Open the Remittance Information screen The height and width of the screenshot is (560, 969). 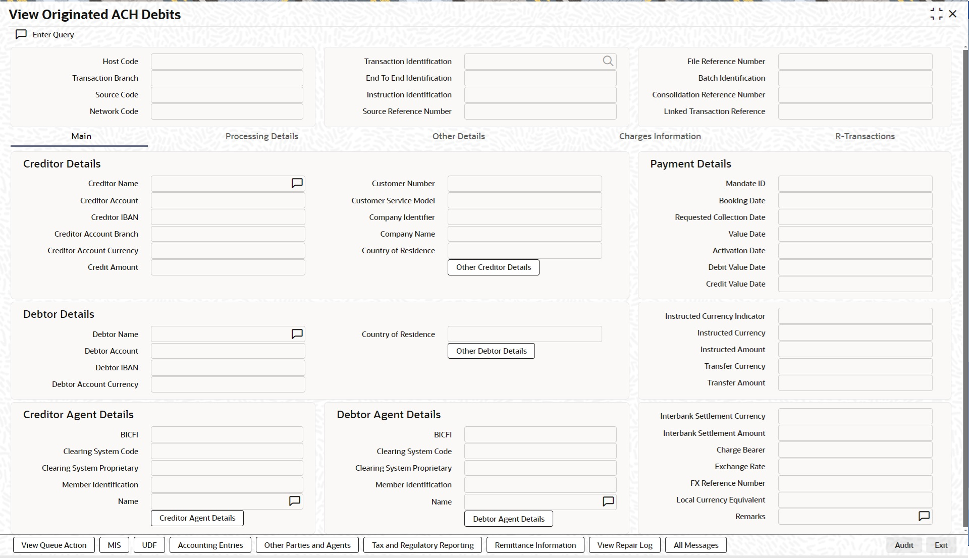click(535, 545)
